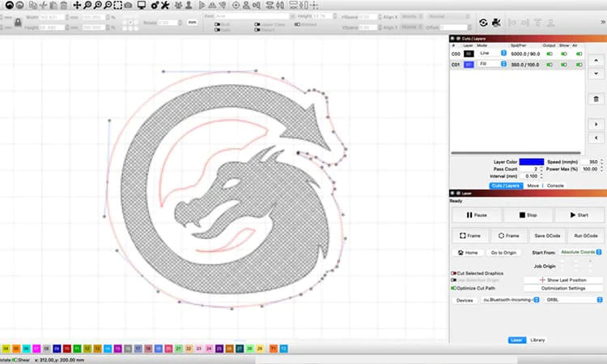Enable Cut Selected Graphics switch
Viewport: 607px width, 364px height.
pyautogui.click(x=453, y=273)
